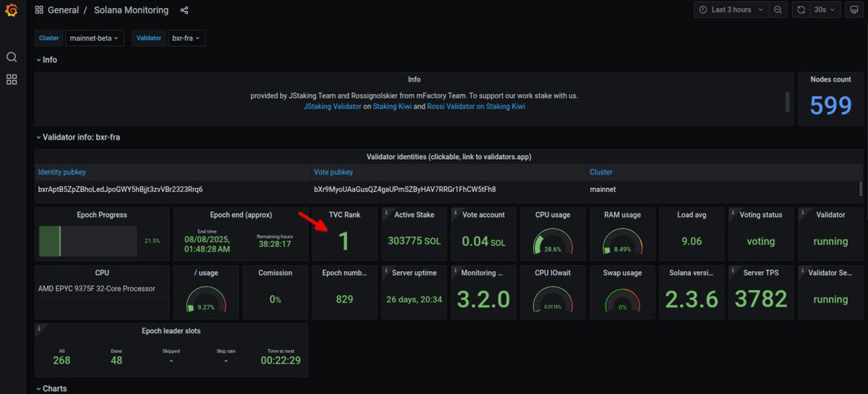The height and width of the screenshot is (394, 868).
Task: Click the Remaining hours value 38:28:17
Action: click(x=275, y=244)
